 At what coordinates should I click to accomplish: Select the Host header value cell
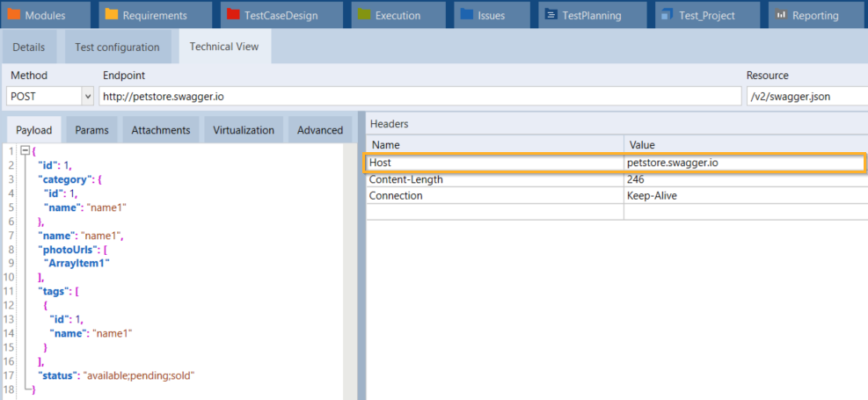pos(743,163)
